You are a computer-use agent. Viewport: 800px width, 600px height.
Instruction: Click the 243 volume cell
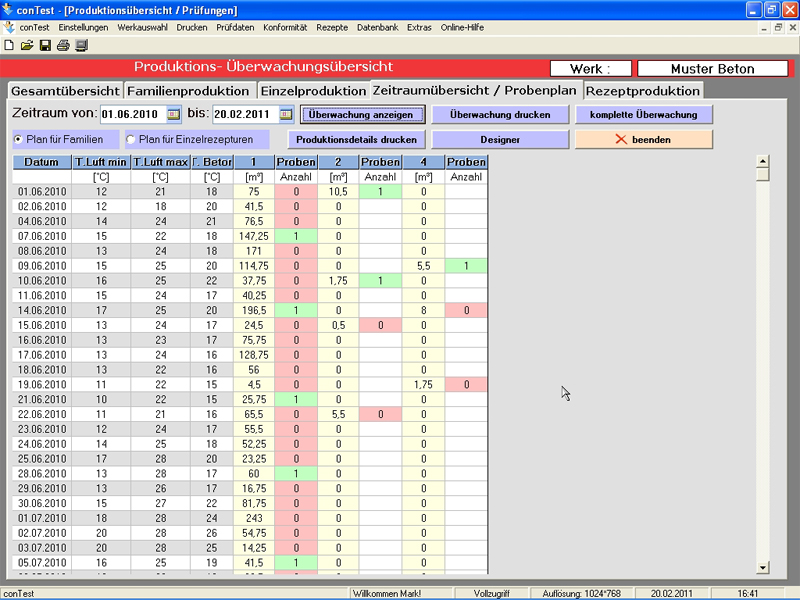click(254, 518)
